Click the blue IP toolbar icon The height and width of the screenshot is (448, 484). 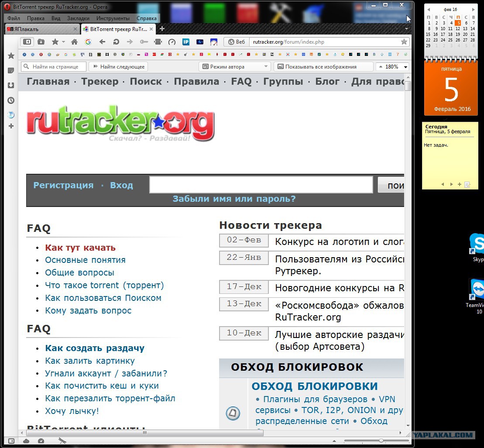pyautogui.click(x=186, y=41)
